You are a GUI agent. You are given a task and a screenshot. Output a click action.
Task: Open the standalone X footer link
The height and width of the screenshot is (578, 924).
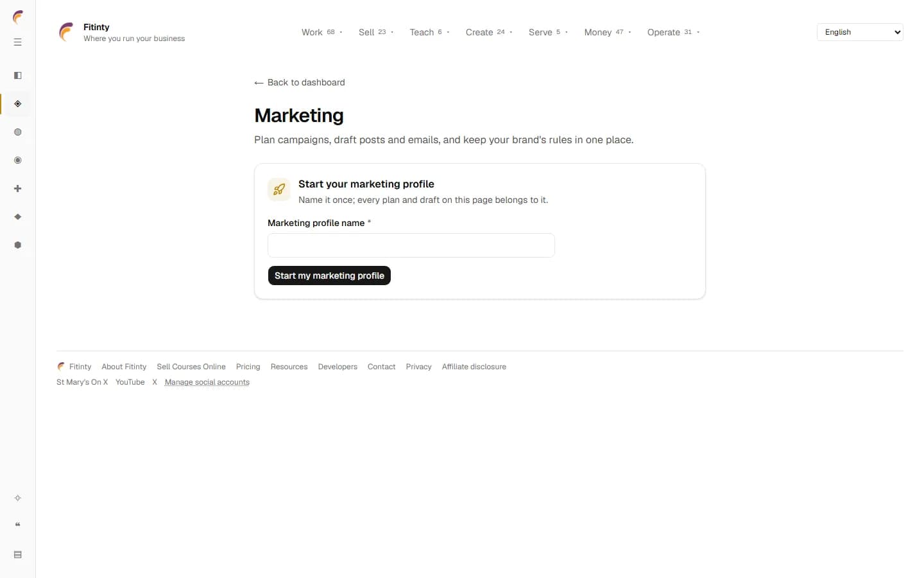point(155,382)
